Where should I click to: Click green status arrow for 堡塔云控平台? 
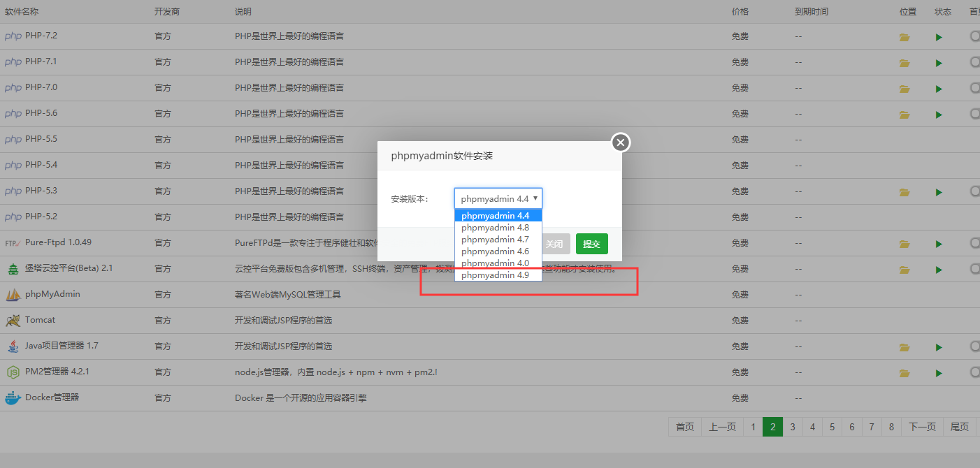pos(939,270)
